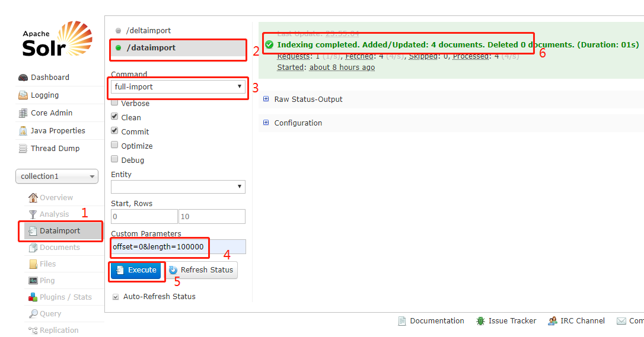Click the Core Admin icon

click(23, 113)
